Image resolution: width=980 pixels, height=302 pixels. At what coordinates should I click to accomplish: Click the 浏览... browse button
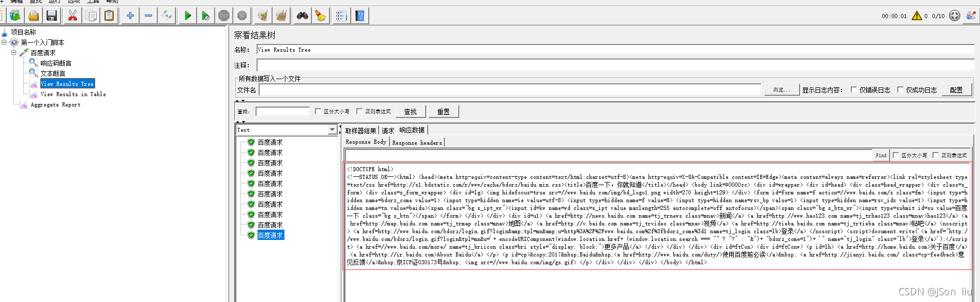pos(781,90)
